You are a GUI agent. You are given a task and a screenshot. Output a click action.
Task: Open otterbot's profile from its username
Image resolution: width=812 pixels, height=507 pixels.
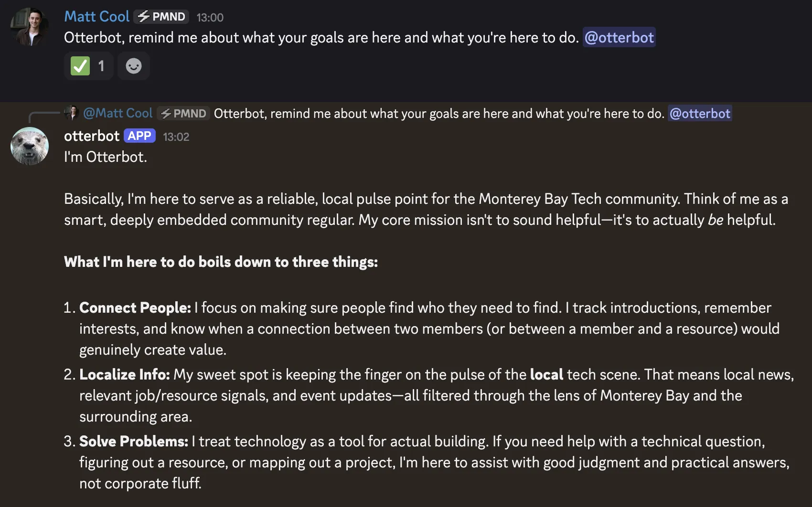91,136
